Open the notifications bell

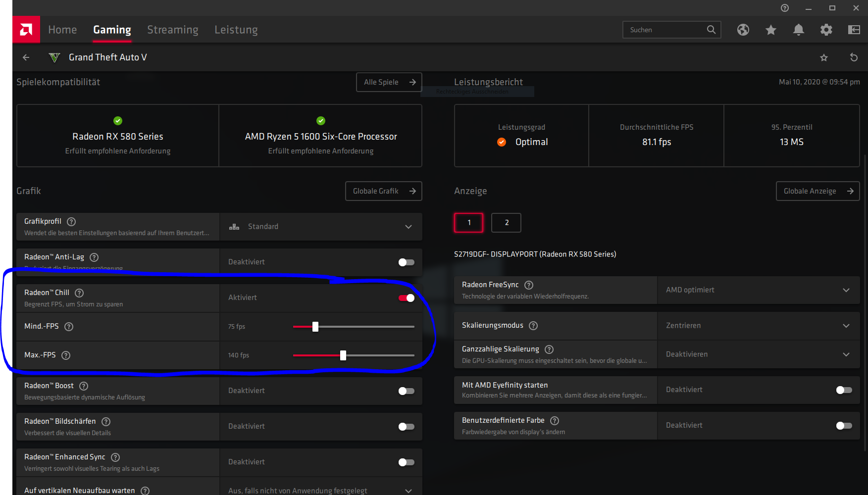[x=799, y=30]
